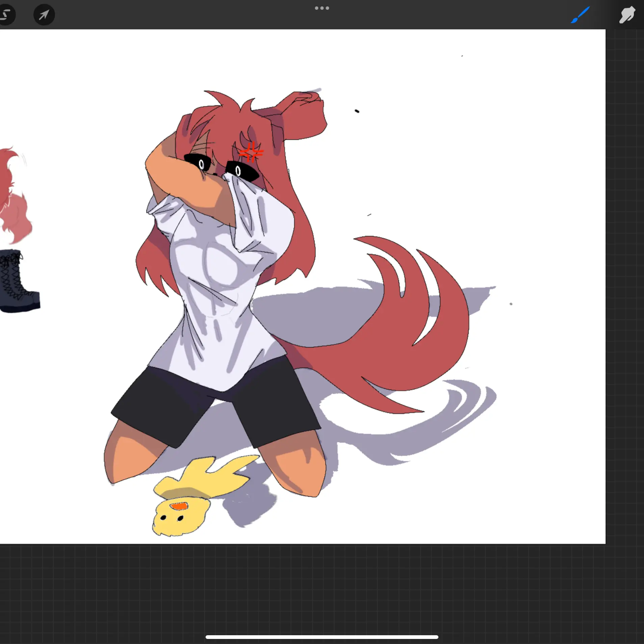Tap the character's left black eye

[x=198, y=162]
